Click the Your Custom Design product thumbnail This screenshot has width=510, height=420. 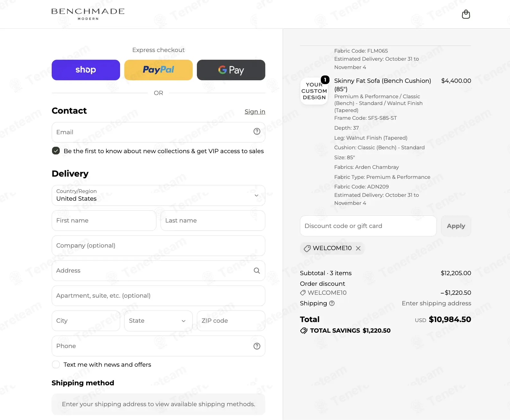click(314, 91)
